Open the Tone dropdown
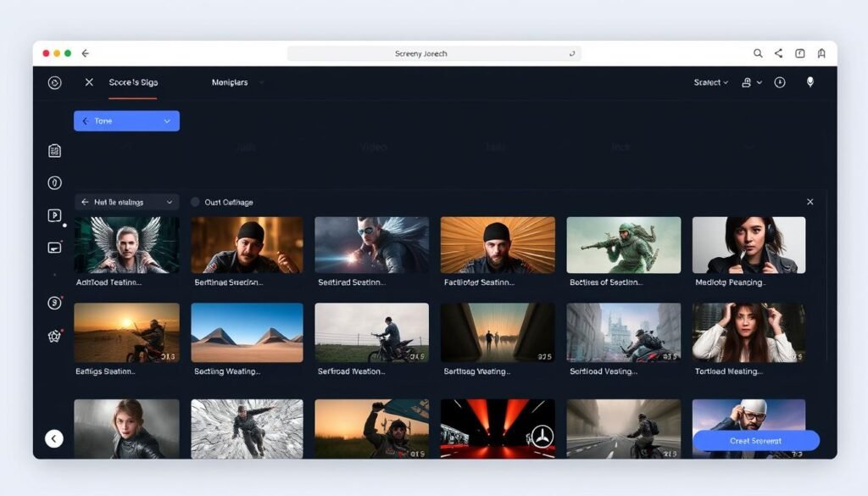Image resolution: width=868 pixels, height=496 pixels. click(125, 120)
